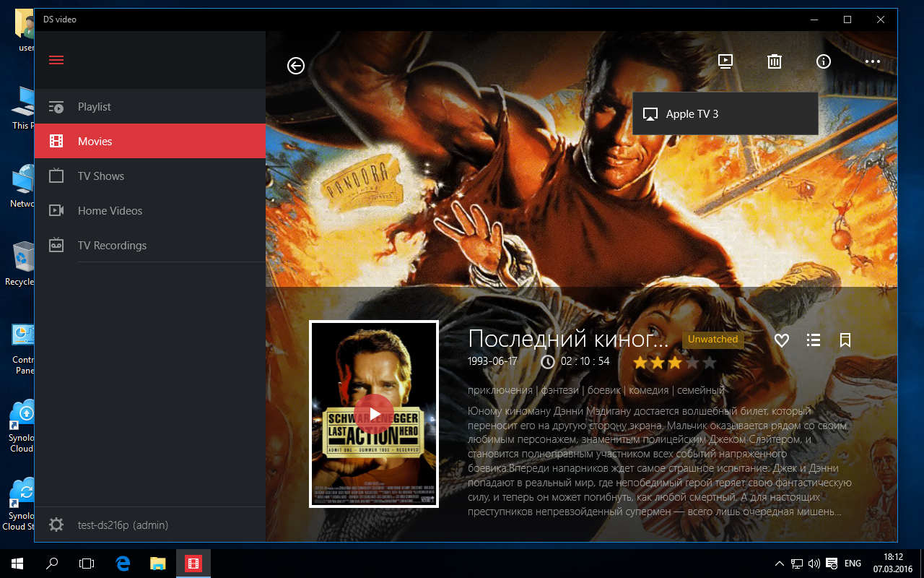Select Recycle Bin desktop icon

click(22, 264)
